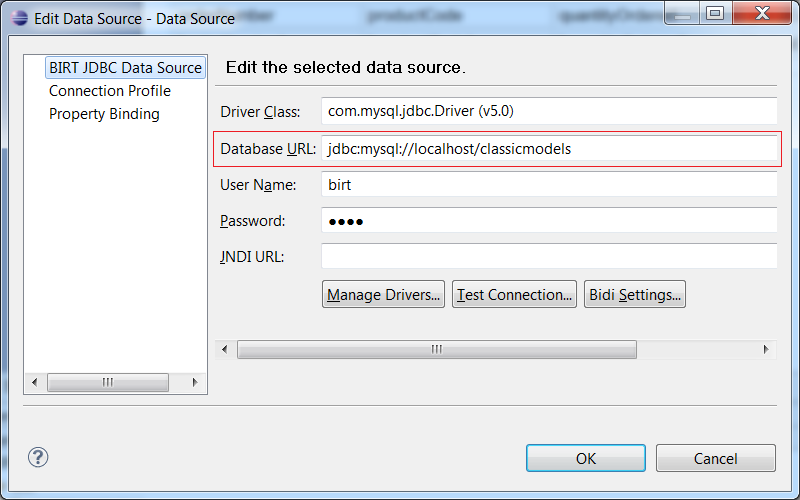This screenshot has height=500, width=800.
Task: Cancel editing the data source
Action: click(x=715, y=458)
